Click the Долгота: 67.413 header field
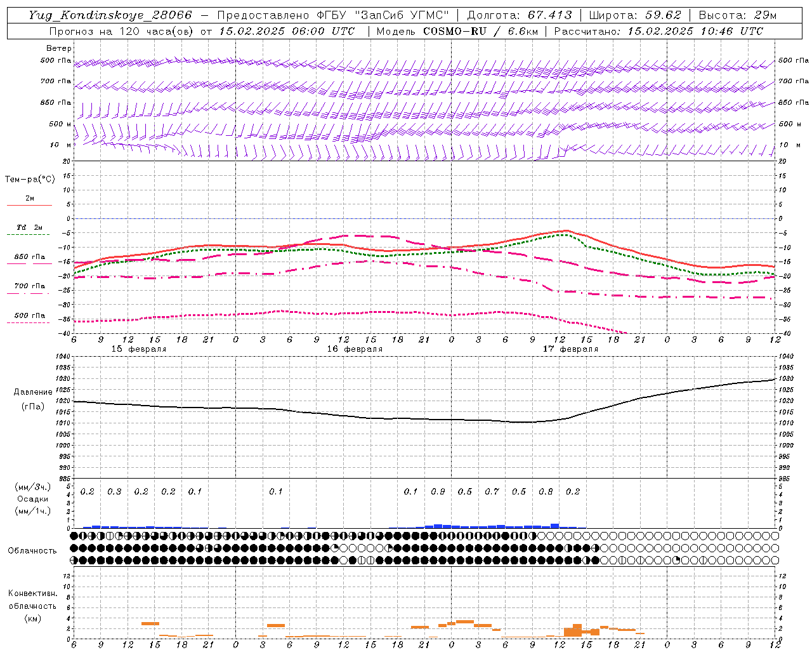The height and width of the screenshot is (650, 812). pos(519,15)
